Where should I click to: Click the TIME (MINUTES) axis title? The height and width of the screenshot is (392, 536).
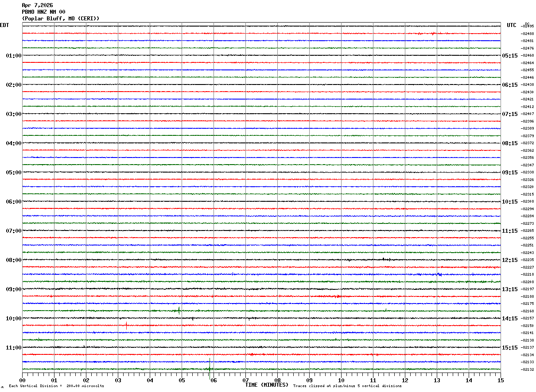(267, 385)
